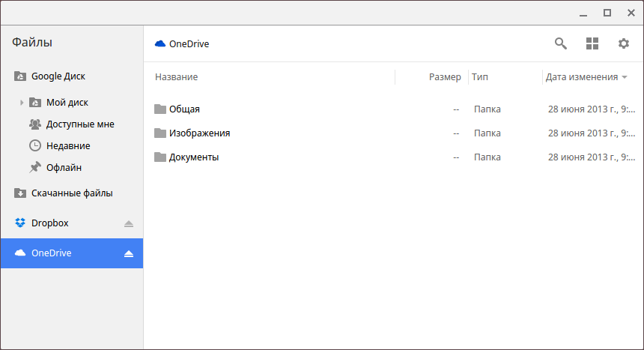The height and width of the screenshot is (350, 644).
Task: Select Доступные мне in the sidebar
Action: pos(79,124)
